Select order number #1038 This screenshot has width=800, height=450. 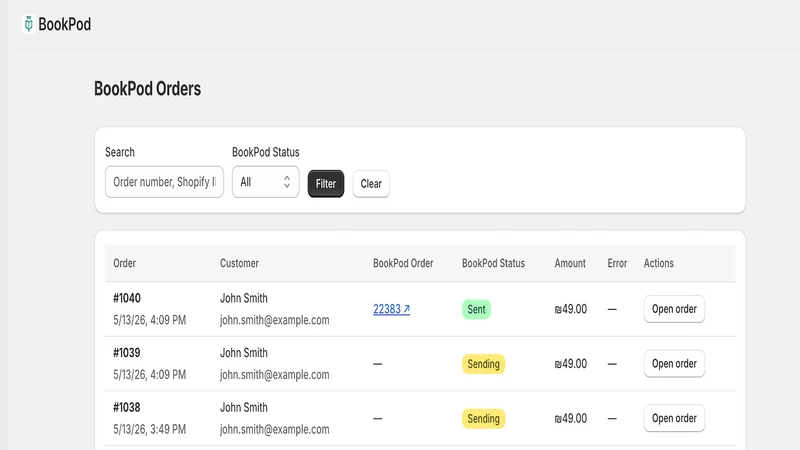(127, 407)
